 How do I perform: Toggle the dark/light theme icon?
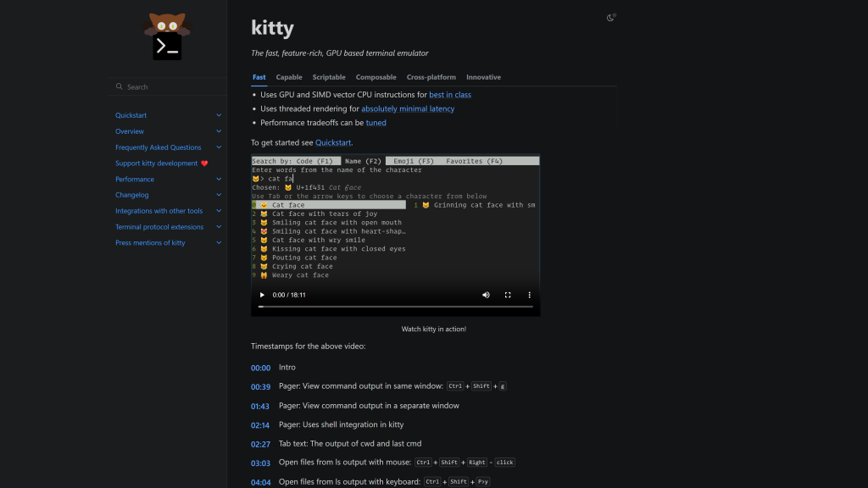610,18
